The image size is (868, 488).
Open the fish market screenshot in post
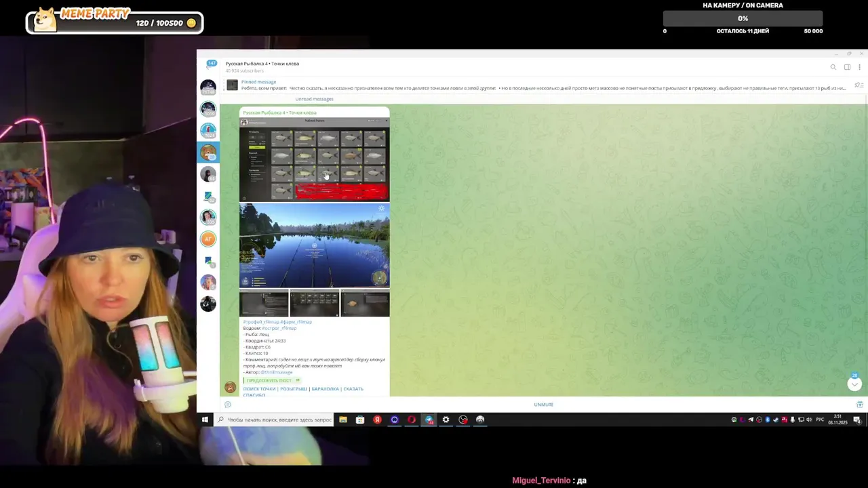[314, 159]
